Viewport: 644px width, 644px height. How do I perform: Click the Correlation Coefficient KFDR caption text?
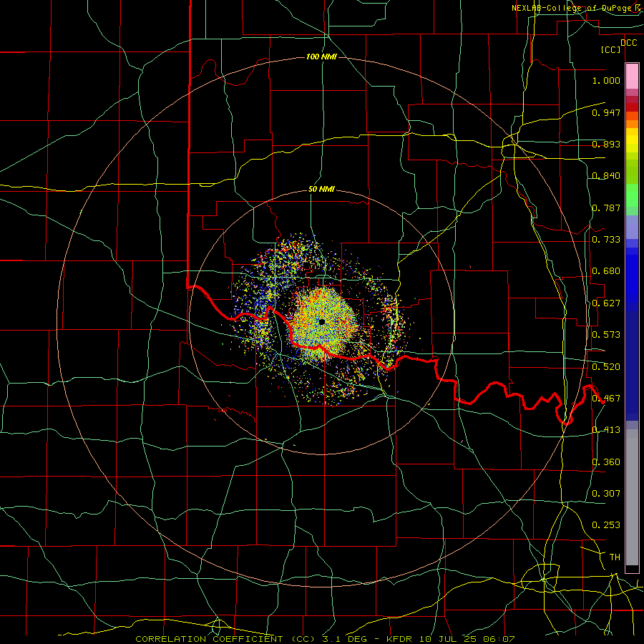click(325, 639)
